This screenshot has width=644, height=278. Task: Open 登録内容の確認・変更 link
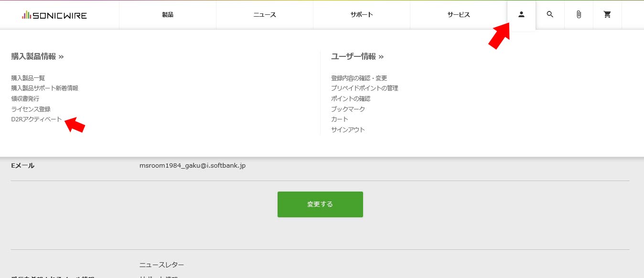coord(359,78)
